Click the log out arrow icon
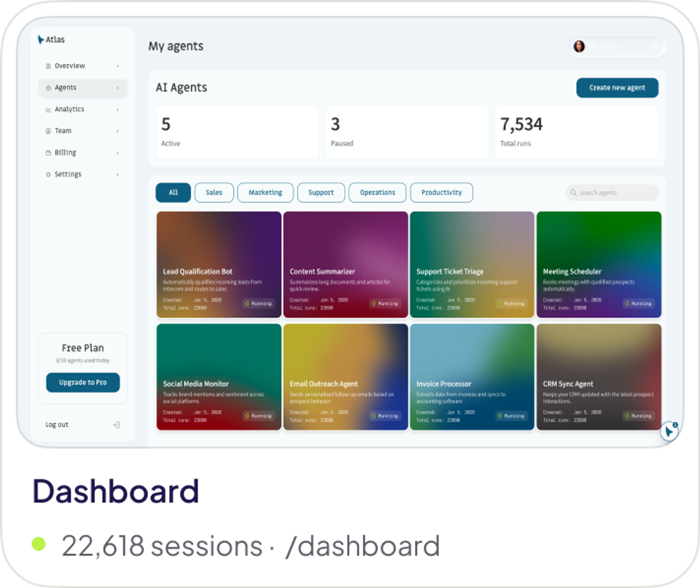The height and width of the screenshot is (588, 700). point(117,425)
